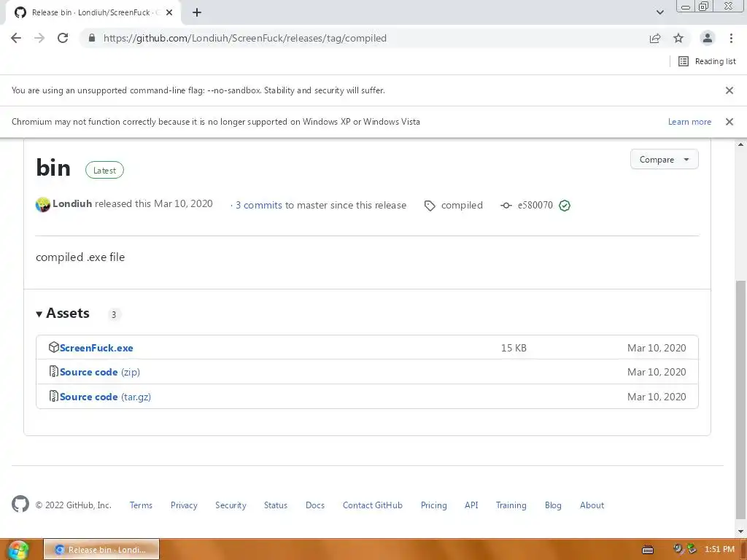Click on-screen keyboard tray icon
Screen dimensions: 747x560
pyautogui.click(x=648, y=550)
